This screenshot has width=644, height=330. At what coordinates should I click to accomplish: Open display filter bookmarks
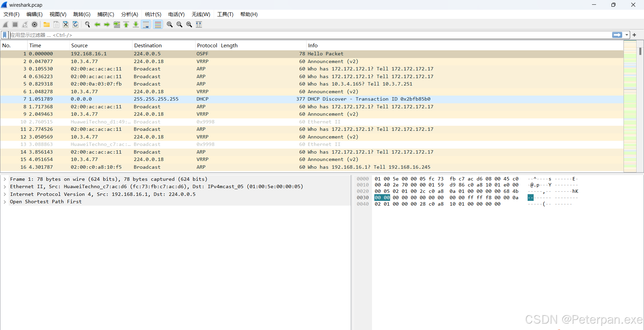pos(5,35)
